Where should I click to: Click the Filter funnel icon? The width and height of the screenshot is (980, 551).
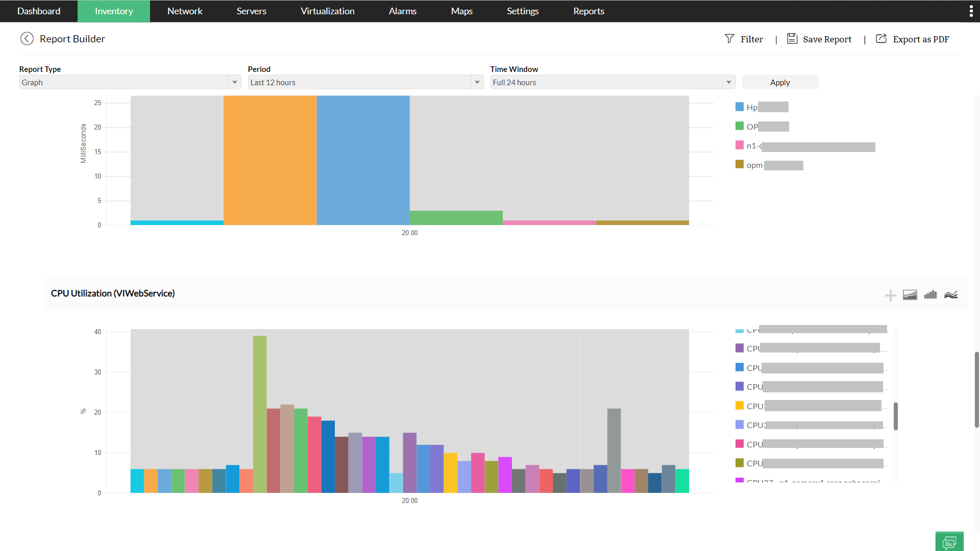729,39
